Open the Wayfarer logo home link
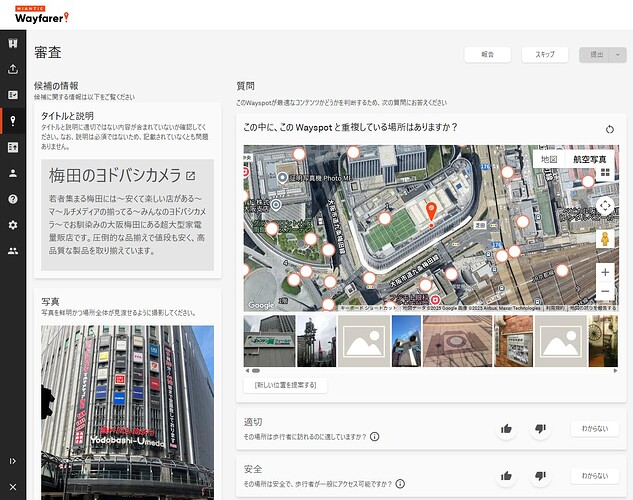Viewport: 633px width, 500px height. coord(42,15)
